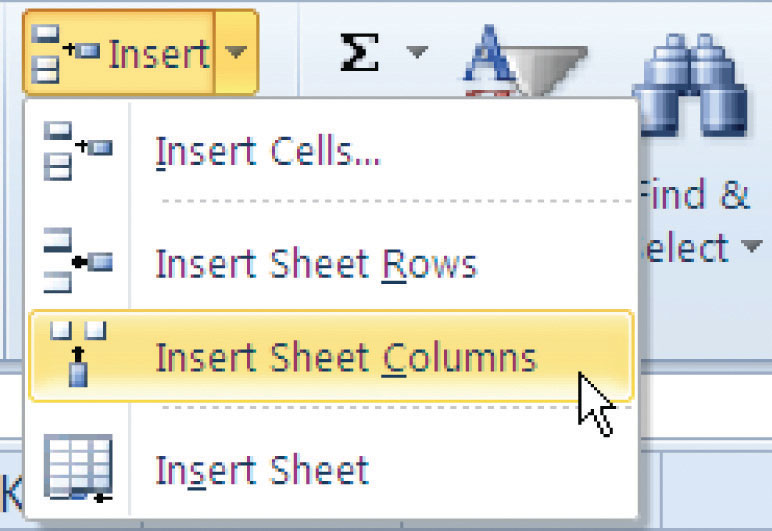Viewport: 772px width, 531px height.
Task: Open the Insert button dropdown arrow
Action: click(237, 52)
